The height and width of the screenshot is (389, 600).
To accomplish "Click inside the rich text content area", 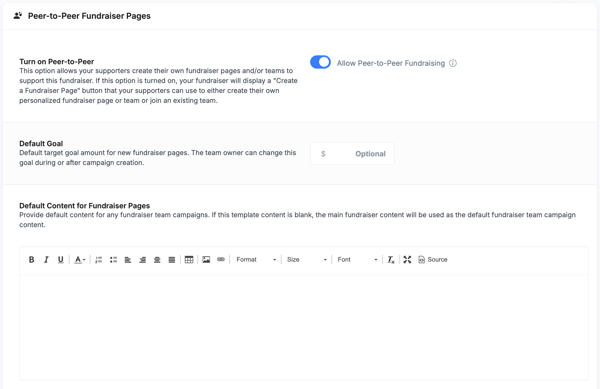I will [303, 327].
